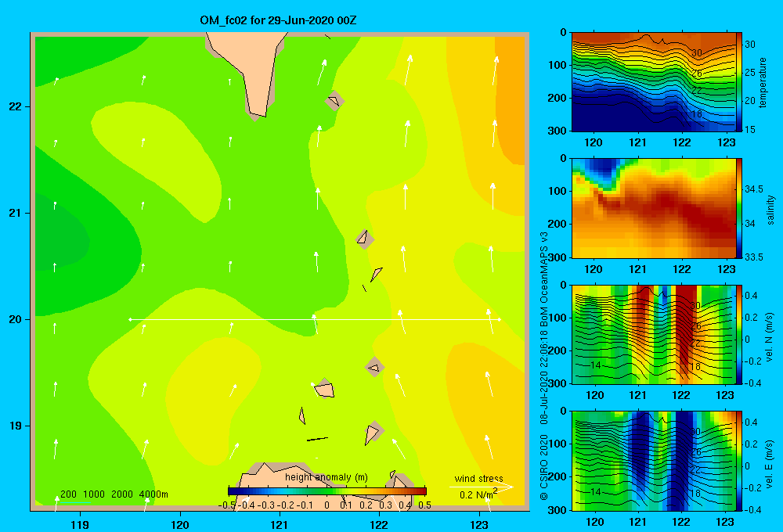
Task: Click the "wind stress" legend label
Action: [478, 479]
